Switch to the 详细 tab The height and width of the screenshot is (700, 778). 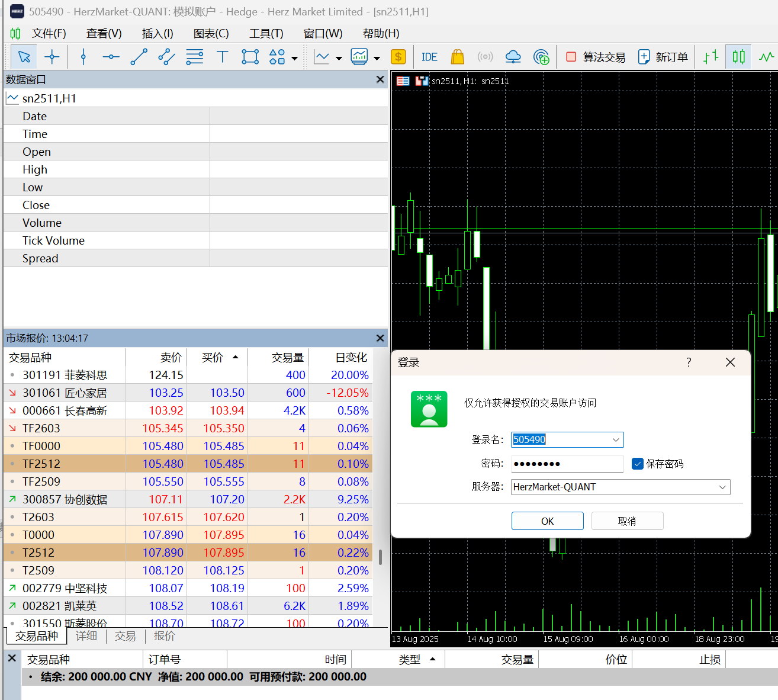point(86,635)
